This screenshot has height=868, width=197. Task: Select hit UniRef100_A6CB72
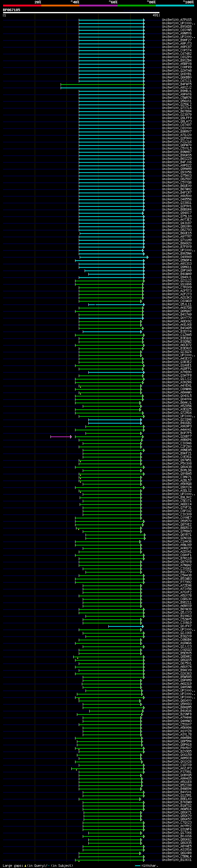tap(177, 345)
